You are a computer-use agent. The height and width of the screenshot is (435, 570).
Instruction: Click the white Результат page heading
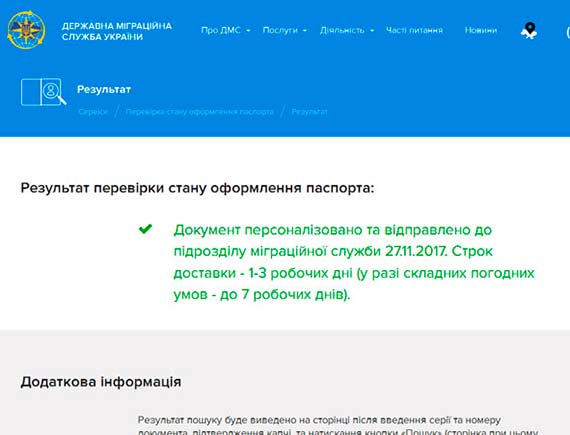[104, 89]
